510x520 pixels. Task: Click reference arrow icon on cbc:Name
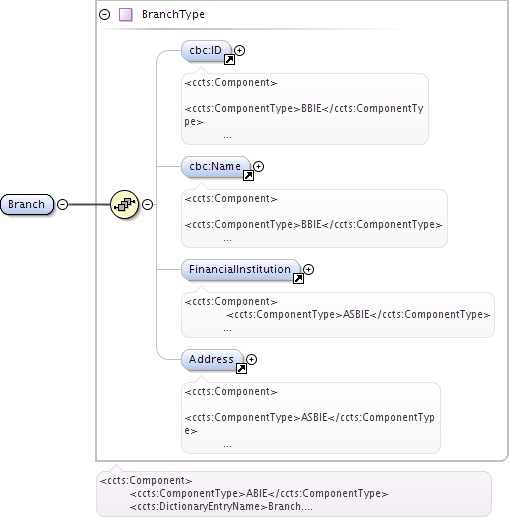(248, 176)
